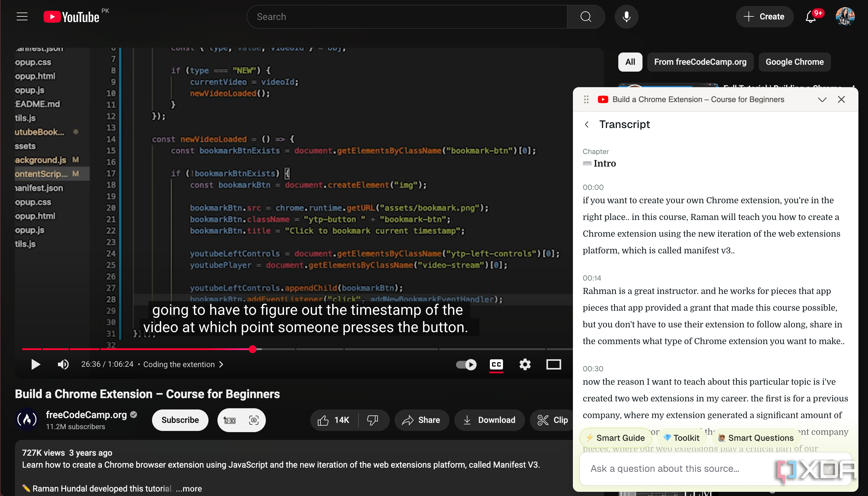
Task: Click the timestamp extension icon beside Subscribe
Action: tap(229, 420)
